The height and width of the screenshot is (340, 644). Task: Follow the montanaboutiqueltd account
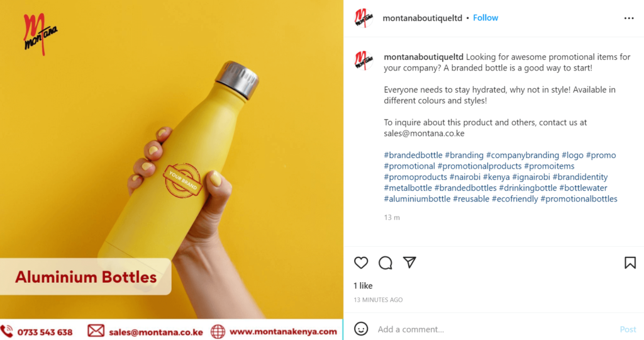click(x=486, y=18)
